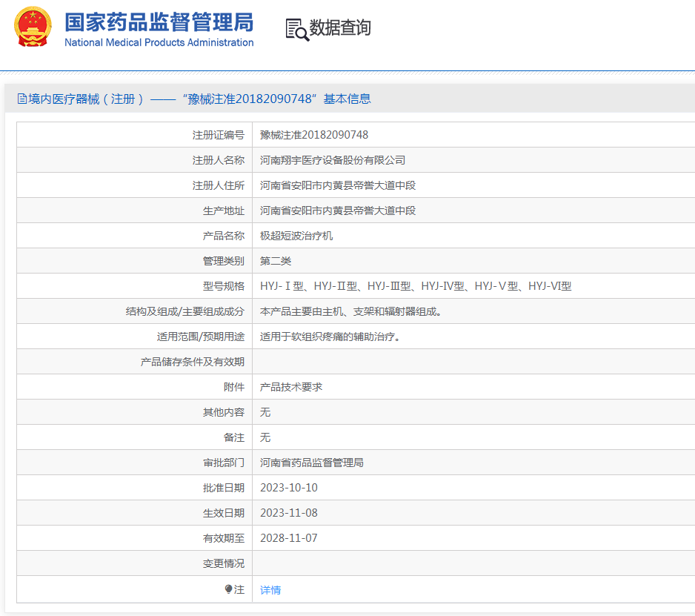Click the document icon before 境内医疗器械
Image resolution: width=695 pixels, height=616 pixels.
pos(21,99)
